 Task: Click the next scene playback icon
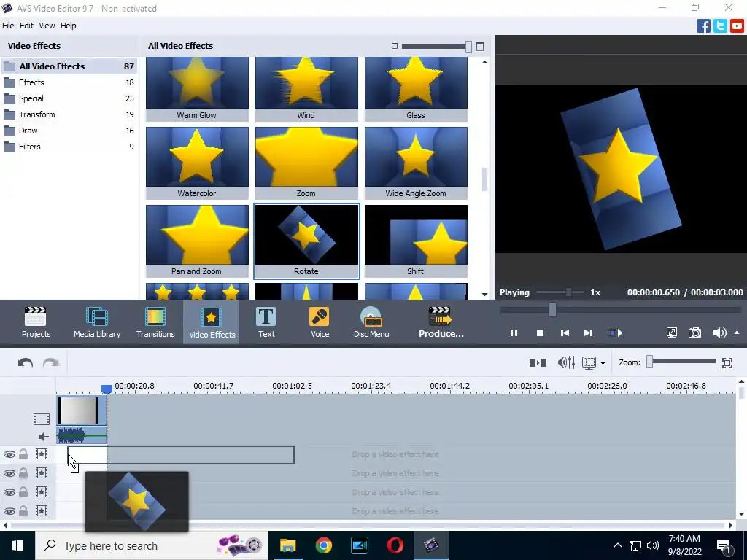point(614,332)
